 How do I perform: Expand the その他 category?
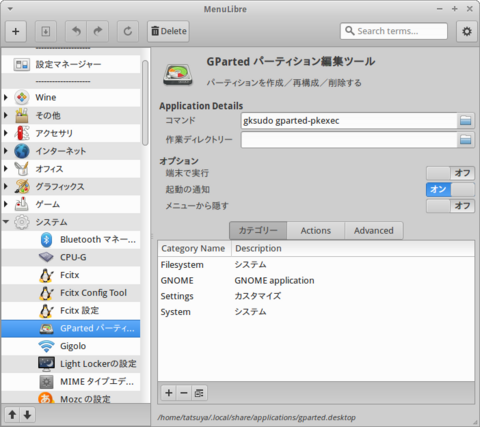(6, 115)
